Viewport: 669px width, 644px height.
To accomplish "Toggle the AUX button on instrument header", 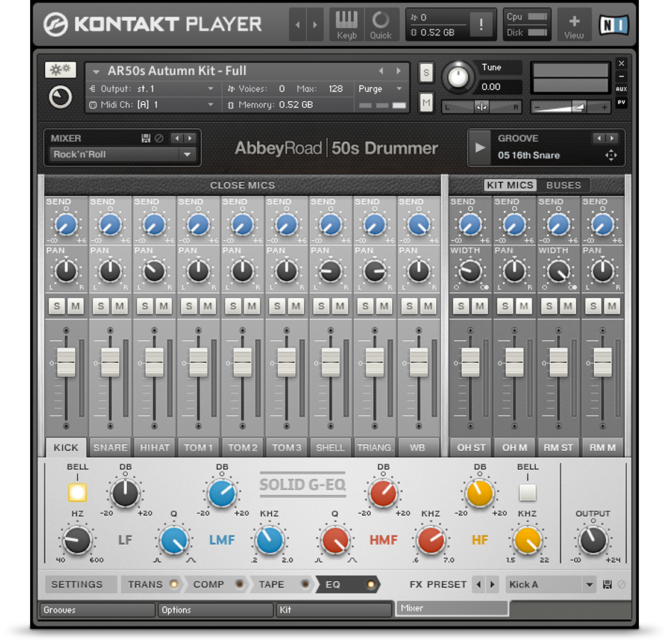I will click(621, 89).
